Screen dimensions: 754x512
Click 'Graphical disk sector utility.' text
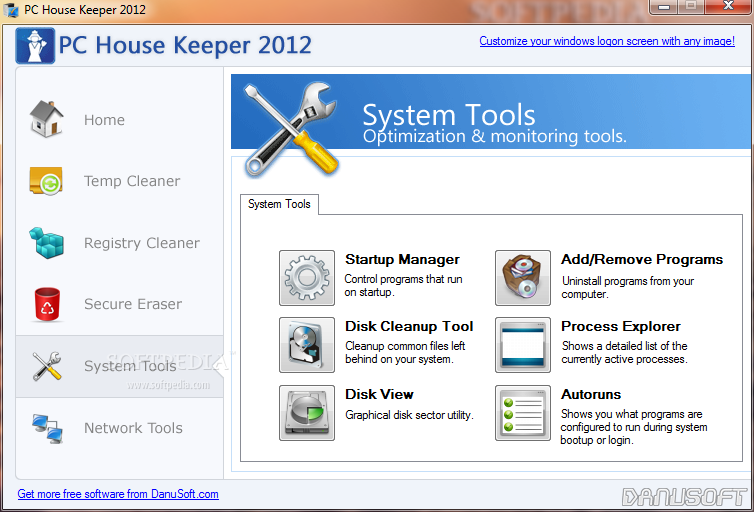410,415
